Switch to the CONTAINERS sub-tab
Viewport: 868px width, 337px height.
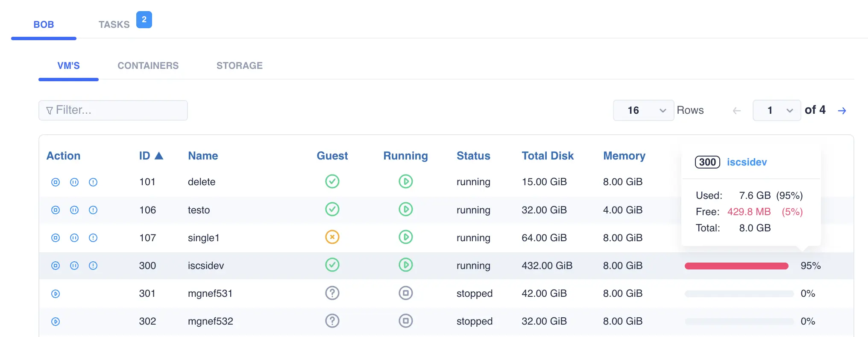(x=148, y=65)
